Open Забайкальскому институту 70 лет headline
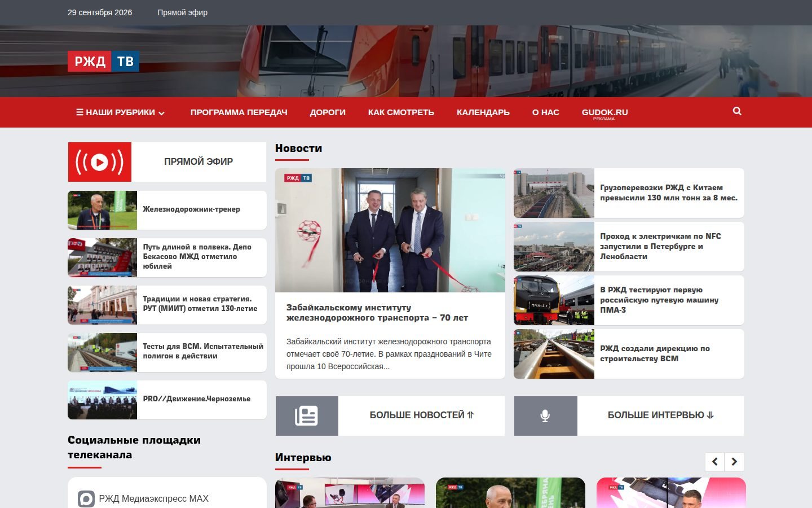 (377, 313)
